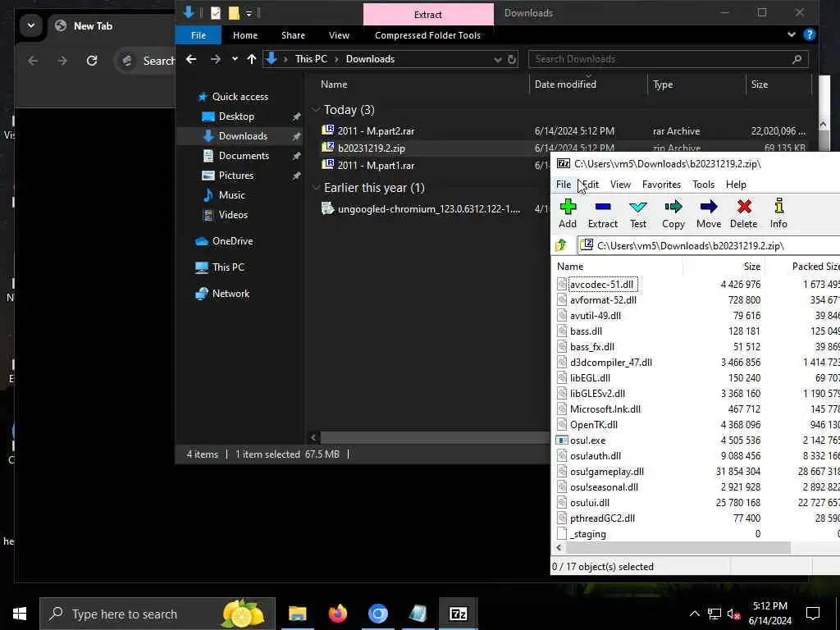Click the Search Downloads box
The width and height of the screenshot is (840, 630).
[x=668, y=59]
